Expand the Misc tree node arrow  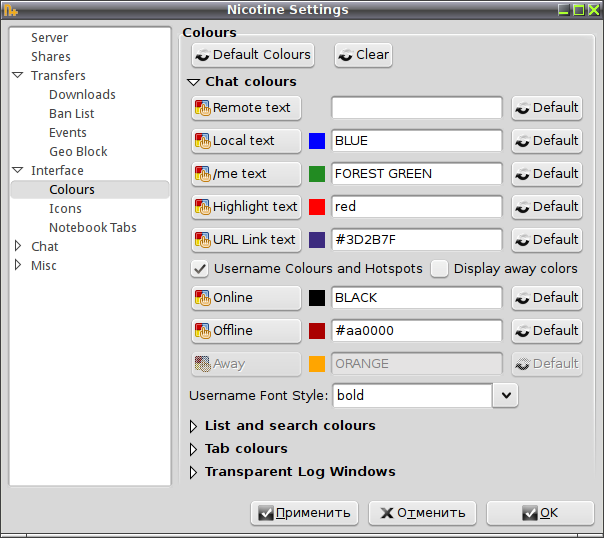(18, 265)
